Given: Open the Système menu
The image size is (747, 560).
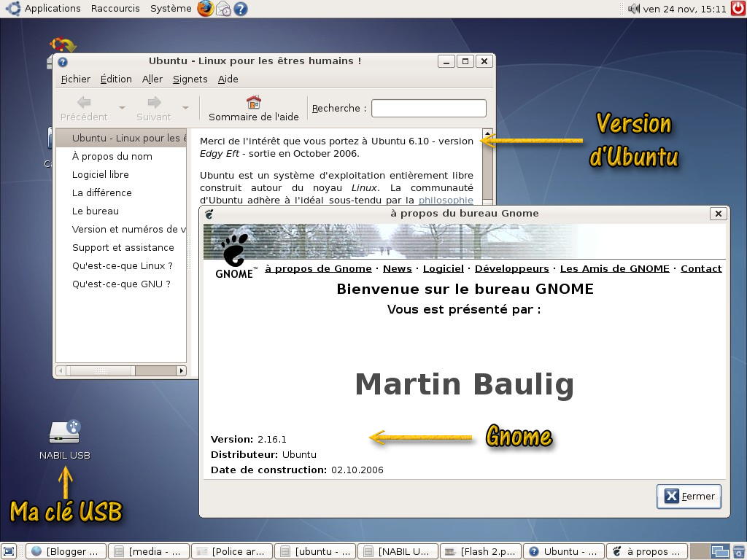Looking at the screenshot, I should coord(171,9).
